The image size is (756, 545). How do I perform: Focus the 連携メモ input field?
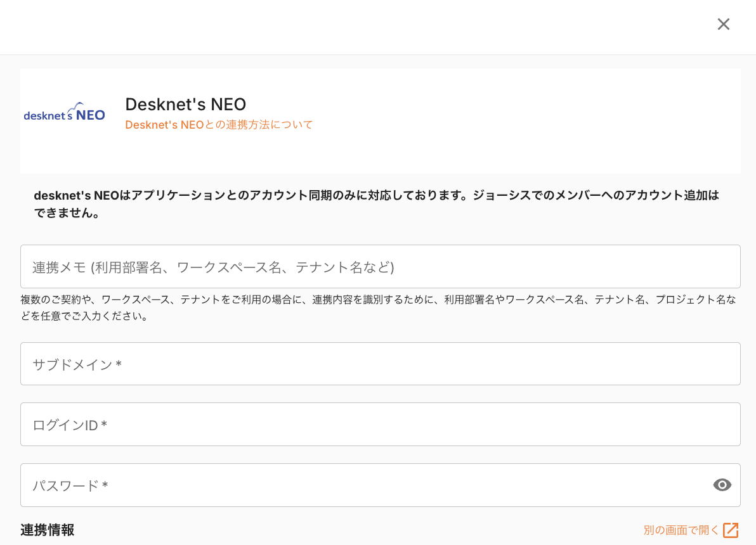click(381, 267)
